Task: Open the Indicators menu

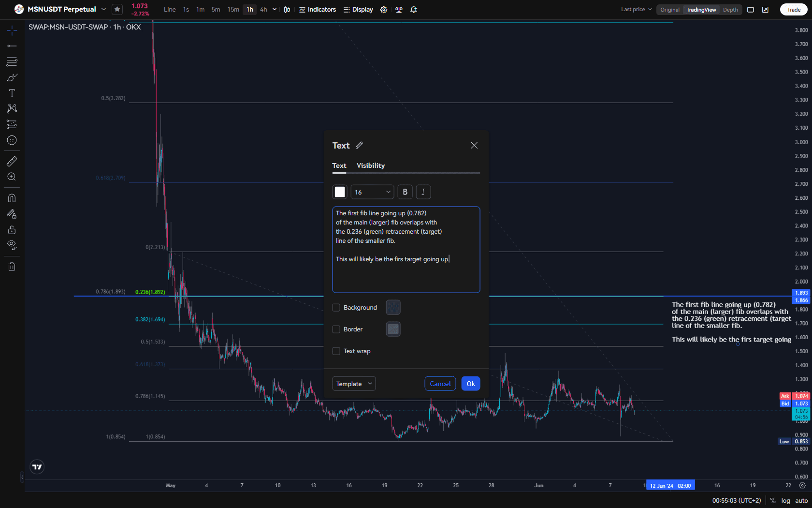Action: click(318, 10)
